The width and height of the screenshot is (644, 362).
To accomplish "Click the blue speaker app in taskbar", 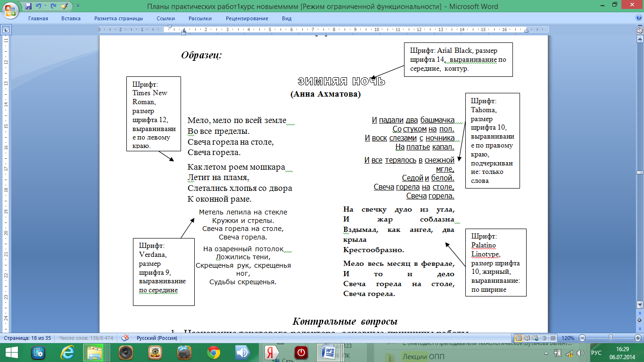I will tap(243, 353).
